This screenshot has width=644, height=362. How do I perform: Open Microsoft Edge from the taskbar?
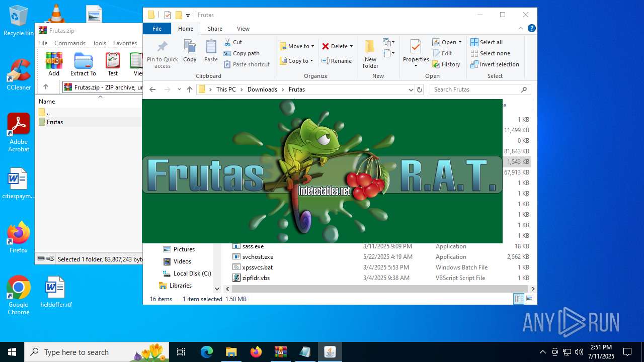tap(207, 352)
